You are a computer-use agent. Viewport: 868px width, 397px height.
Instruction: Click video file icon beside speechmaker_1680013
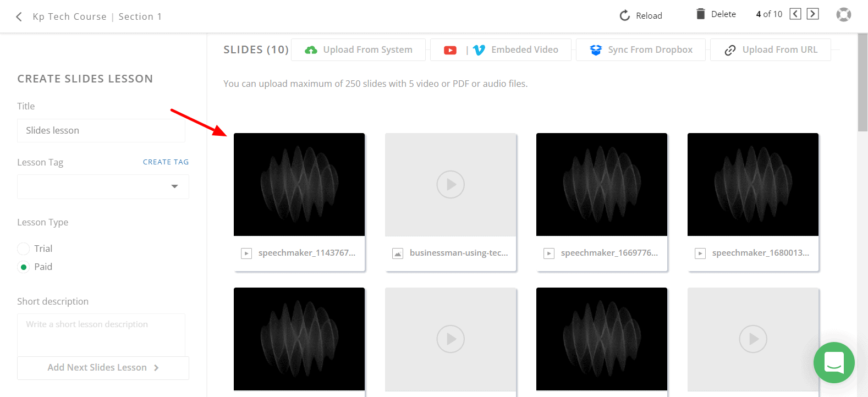click(x=700, y=253)
